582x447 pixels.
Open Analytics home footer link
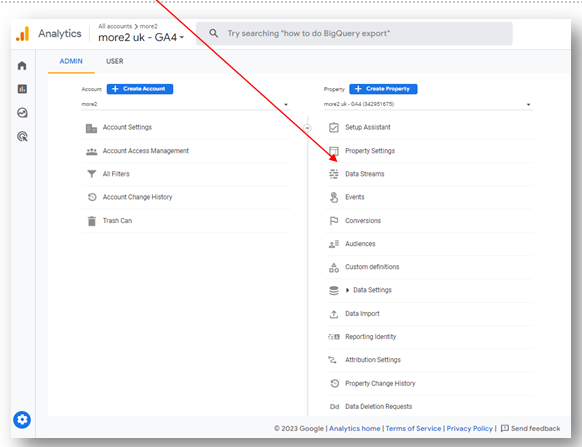tap(354, 428)
